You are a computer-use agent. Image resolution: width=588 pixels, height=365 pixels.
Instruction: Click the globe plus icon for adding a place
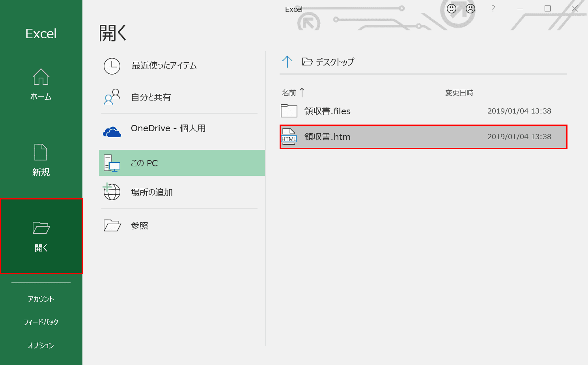pyautogui.click(x=111, y=192)
